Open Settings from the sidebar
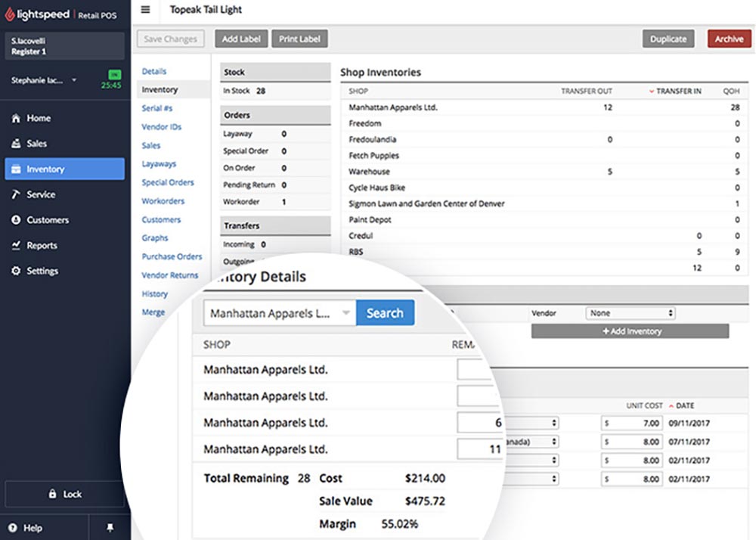756x540 pixels. coord(64,271)
